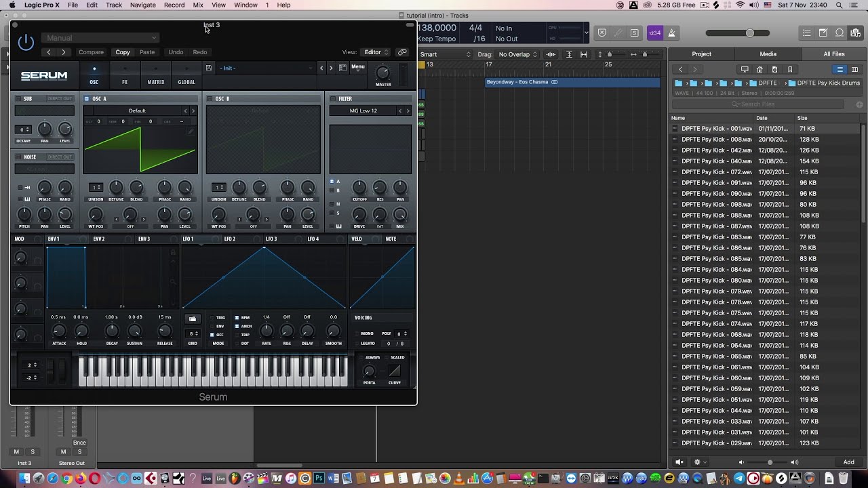Toggle the OSC A enable checkbox

(87, 99)
